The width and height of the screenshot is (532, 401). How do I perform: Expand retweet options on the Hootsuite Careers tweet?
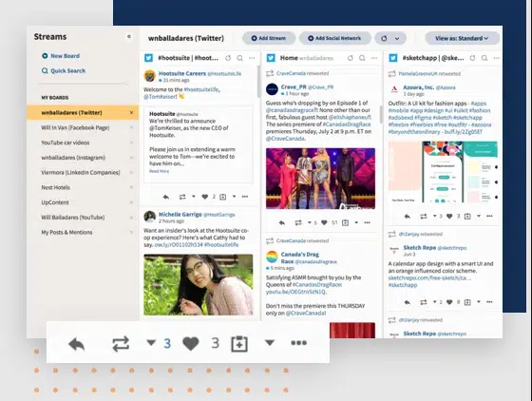[x=194, y=197]
